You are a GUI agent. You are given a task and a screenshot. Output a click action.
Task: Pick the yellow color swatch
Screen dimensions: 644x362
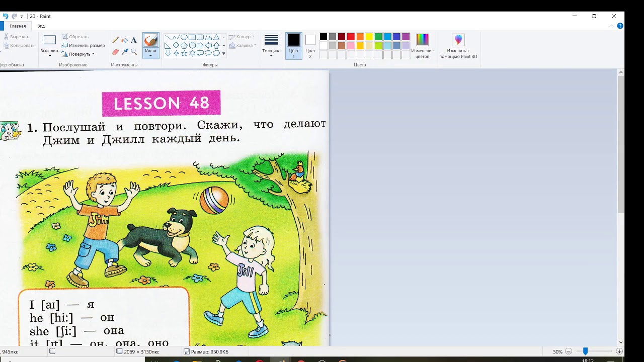[x=369, y=37]
